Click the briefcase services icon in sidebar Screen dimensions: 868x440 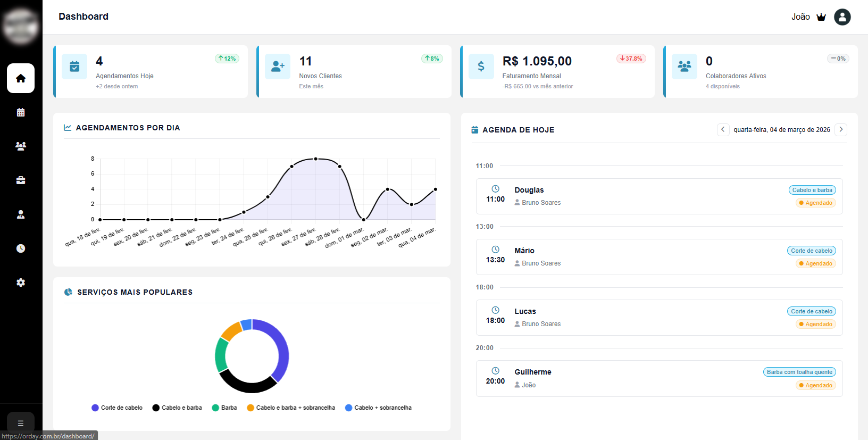pyautogui.click(x=21, y=180)
